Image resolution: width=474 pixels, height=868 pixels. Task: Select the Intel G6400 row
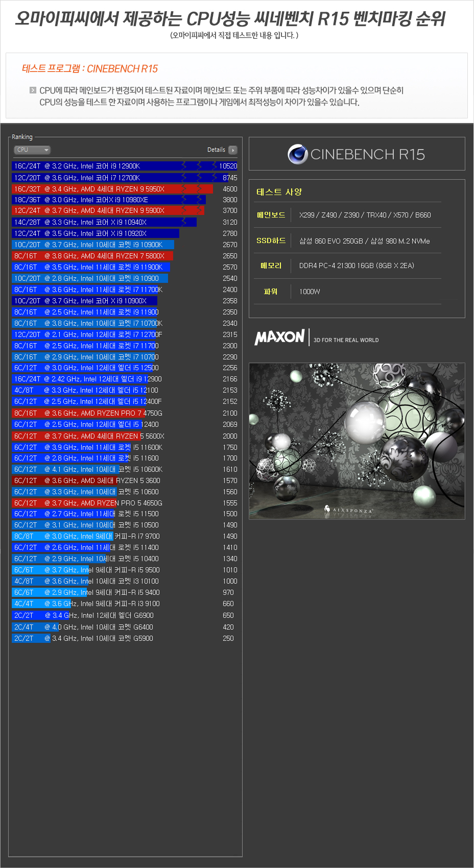[x=125, y=627]
